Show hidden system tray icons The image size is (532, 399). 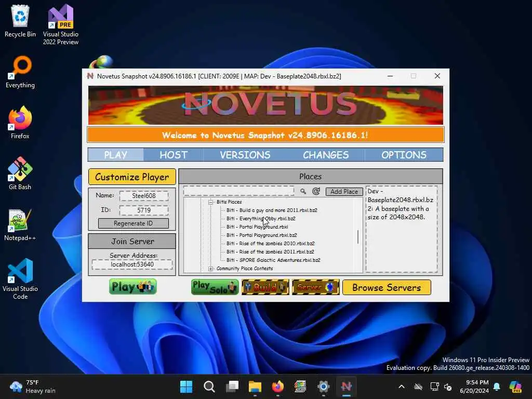click(402, 387)
